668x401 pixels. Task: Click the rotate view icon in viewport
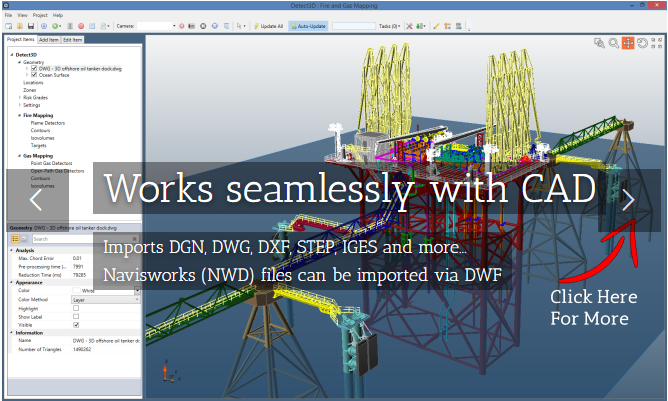(x=642, y=43)
